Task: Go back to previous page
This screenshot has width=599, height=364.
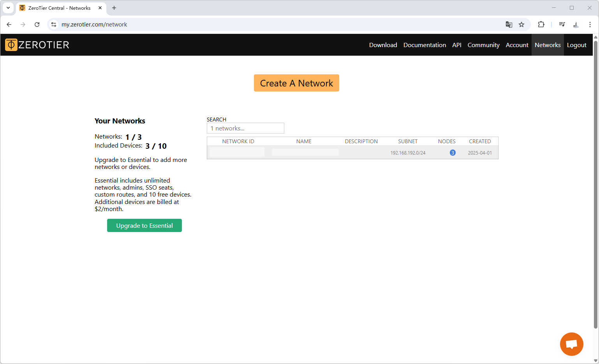Action: pos(9,25)
